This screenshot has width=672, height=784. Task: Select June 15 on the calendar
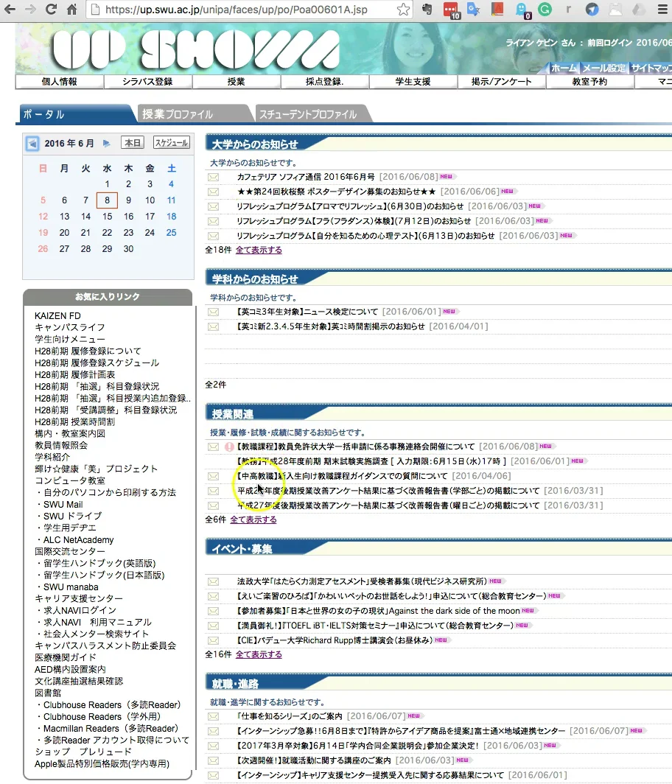click(107, 217)
